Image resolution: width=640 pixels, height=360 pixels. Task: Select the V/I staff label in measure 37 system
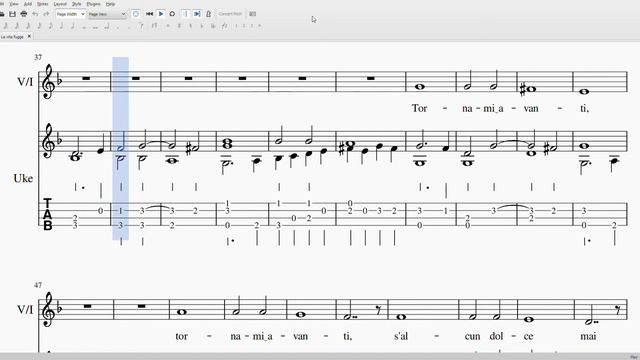coord(25,82)
